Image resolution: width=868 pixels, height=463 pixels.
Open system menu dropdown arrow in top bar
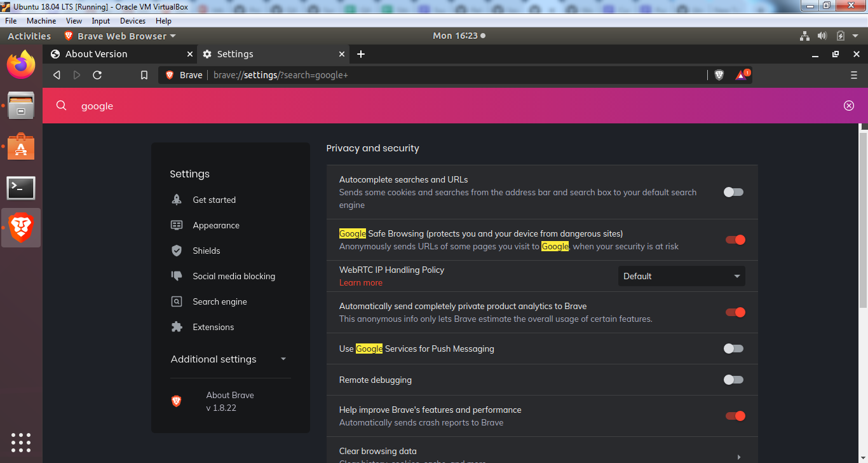[855, 36]
